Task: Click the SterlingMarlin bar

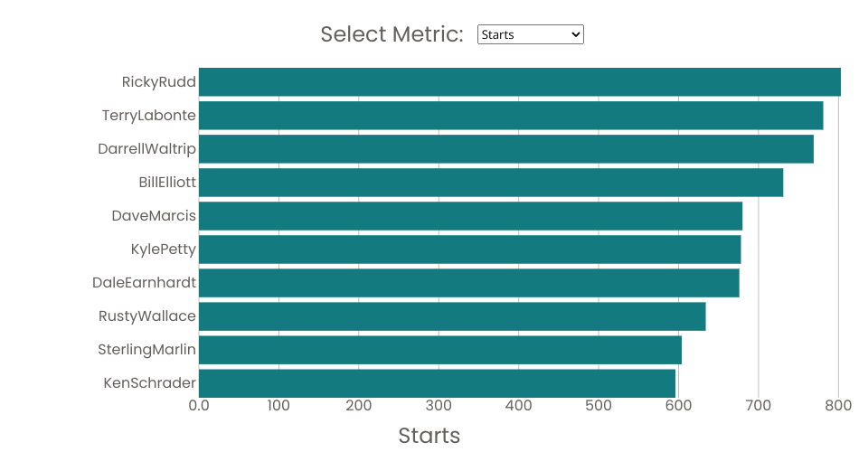Action: [440, 350]
